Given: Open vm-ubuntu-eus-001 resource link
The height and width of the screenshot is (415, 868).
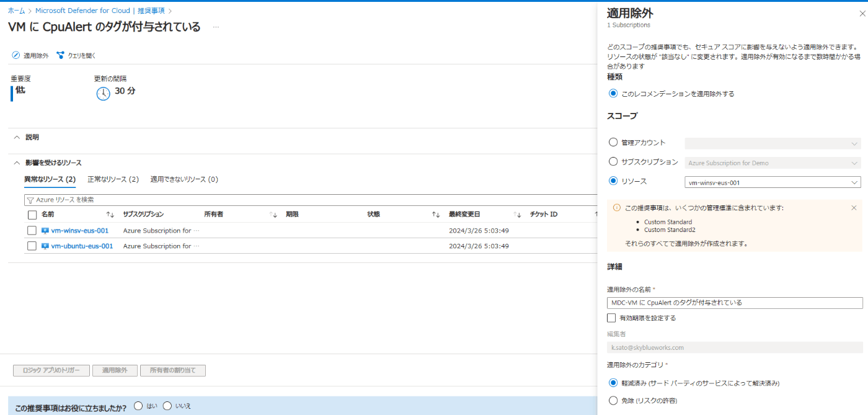Looking at the screenshot, I should pos(82,246).
